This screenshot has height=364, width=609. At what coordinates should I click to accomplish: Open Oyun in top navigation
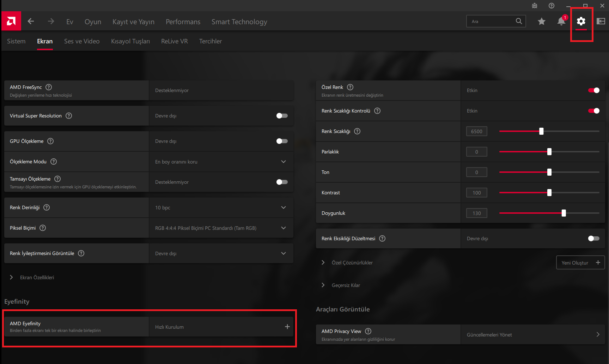point(93,22)
